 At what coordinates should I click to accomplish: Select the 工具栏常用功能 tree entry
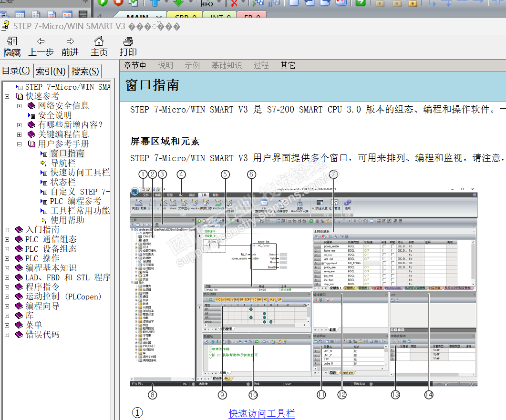pyautogui.click(x=80, y=211)
